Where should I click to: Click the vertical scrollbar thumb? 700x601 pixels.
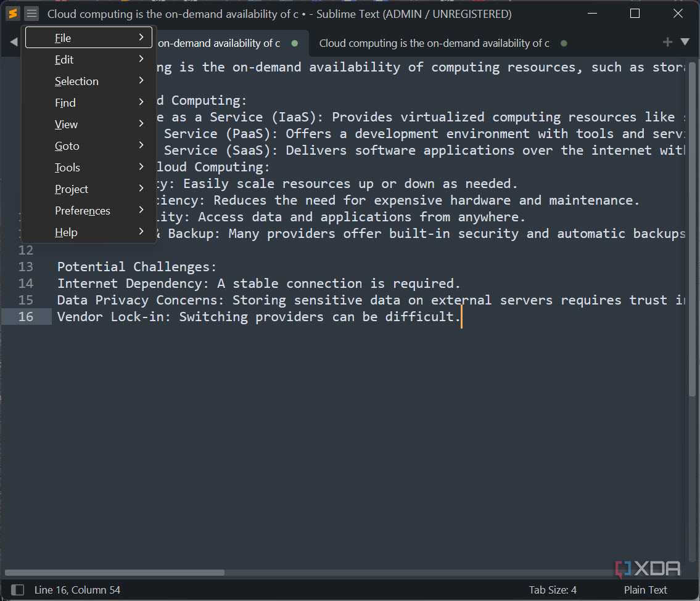point(693,229)
